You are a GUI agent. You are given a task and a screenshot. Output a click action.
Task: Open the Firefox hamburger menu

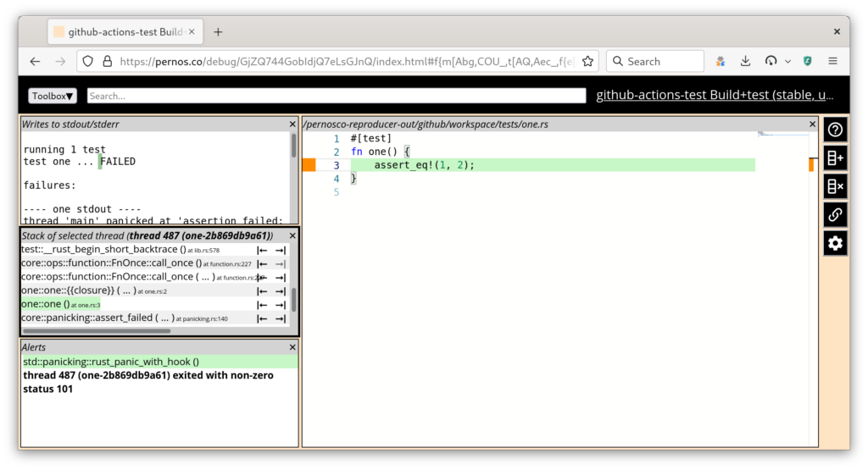tap(832, 61)
